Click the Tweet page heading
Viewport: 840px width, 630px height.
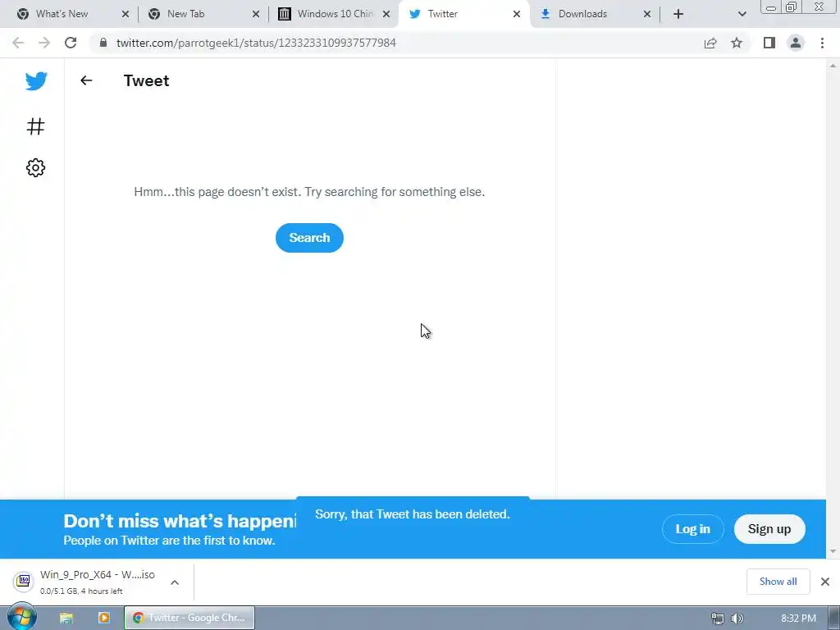(146, 80)
